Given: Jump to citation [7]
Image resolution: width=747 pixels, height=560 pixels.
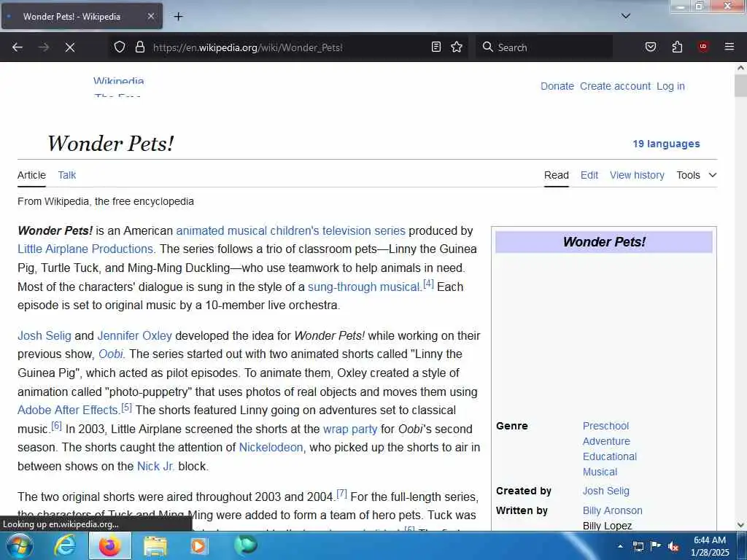Looking at the screenshot, I should pos(341,494).
